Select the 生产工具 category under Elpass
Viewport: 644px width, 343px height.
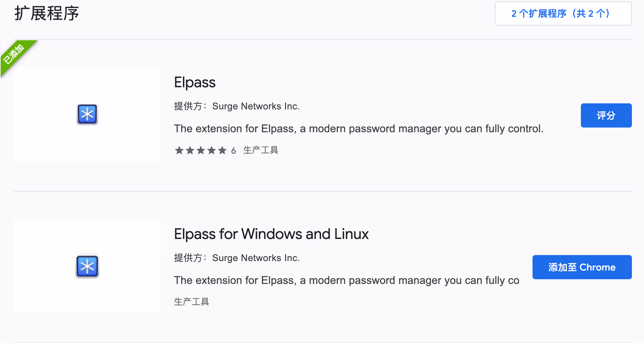point(261,150)
